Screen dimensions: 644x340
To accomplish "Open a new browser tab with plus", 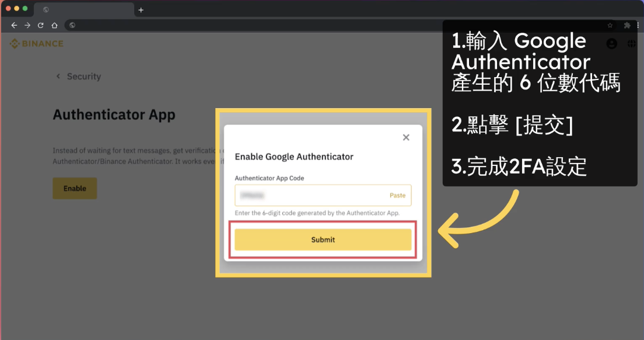I will point(141,10).
